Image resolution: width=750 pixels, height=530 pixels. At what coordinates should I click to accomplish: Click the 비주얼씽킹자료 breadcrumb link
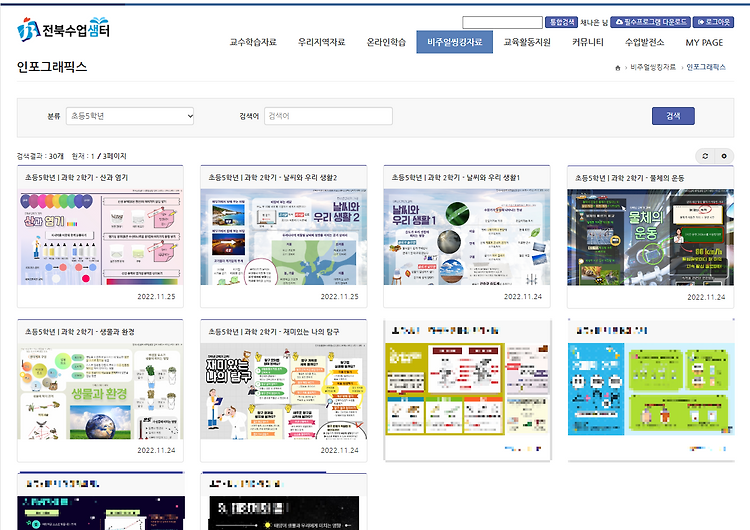[x=653, y=67]
